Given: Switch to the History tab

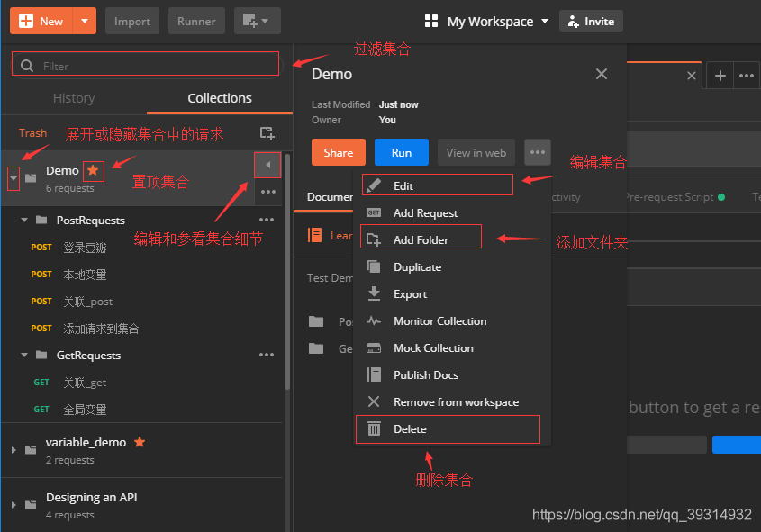Looking at the screenshot, I should click(x=74, y=98).
